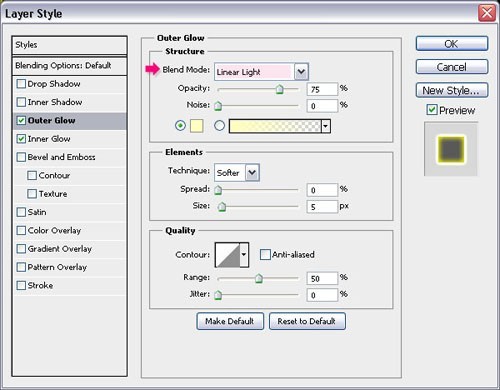Click the yellow glow color swatch

197,126
